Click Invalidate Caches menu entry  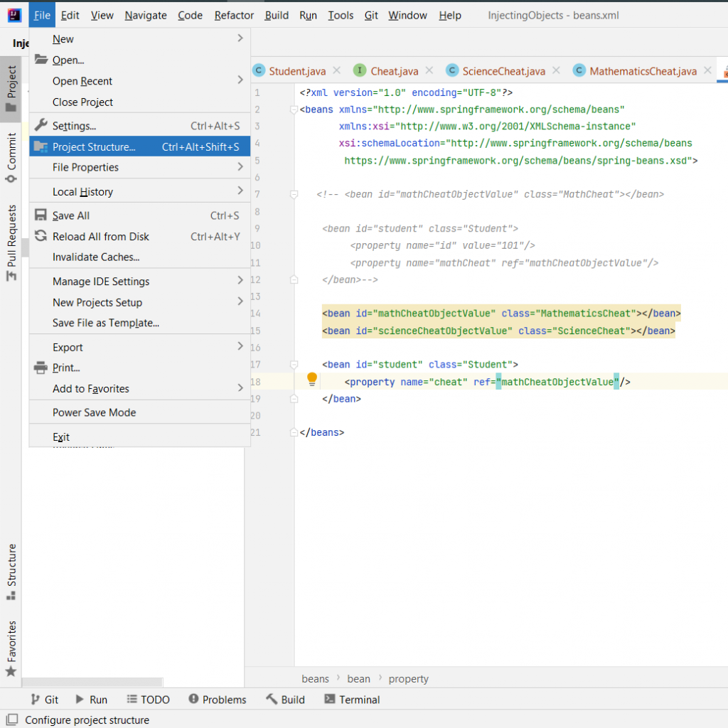pos(96,257)
